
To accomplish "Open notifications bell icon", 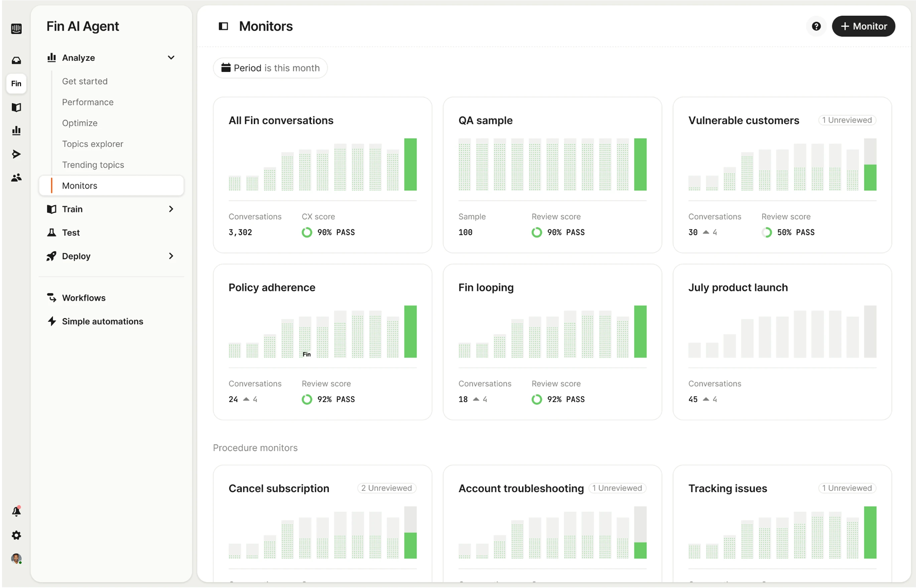I will tap(16, 512).
